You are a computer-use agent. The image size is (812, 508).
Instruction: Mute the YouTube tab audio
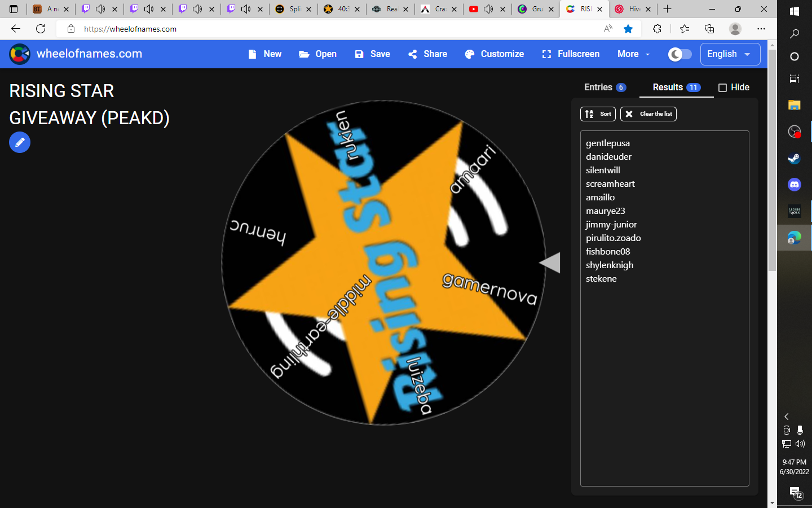[x=488, y=9]
